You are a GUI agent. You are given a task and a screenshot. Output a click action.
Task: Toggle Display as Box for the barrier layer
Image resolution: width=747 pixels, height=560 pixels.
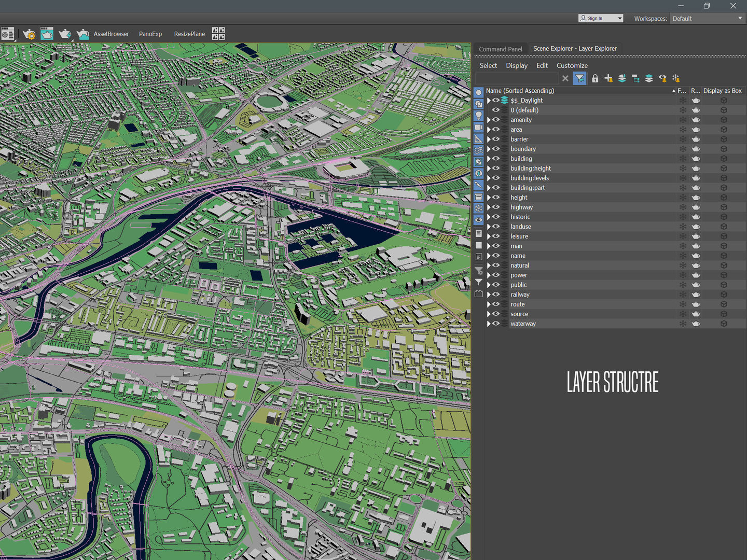[x=724, y=139]
